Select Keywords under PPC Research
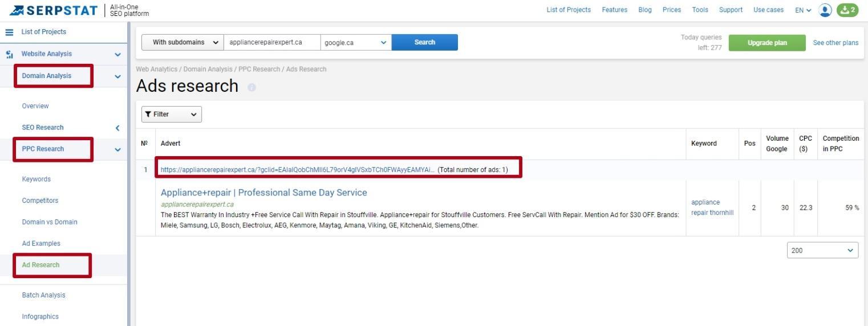Viewport: 868px width, 326px height. click(36, 180)
